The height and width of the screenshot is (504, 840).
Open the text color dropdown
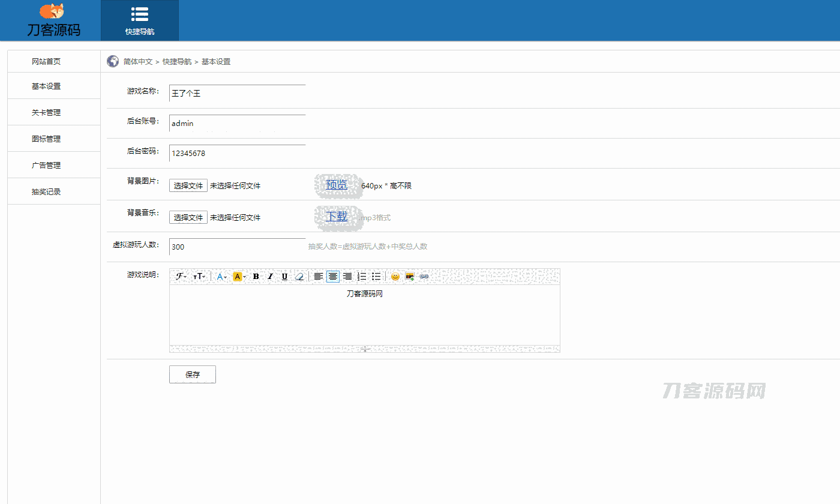click(221, 277)
